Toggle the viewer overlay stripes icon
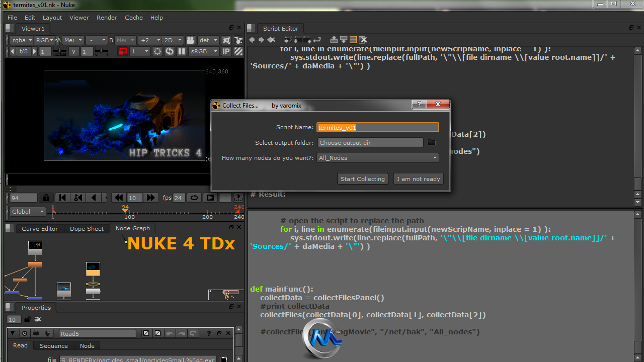 pos(238,51)
